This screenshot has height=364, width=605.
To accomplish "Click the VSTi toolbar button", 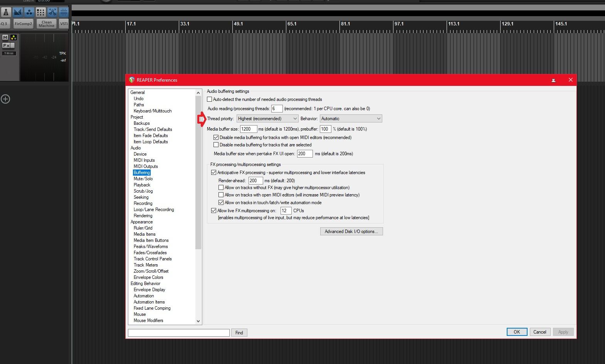I will (x=64, y=24).
